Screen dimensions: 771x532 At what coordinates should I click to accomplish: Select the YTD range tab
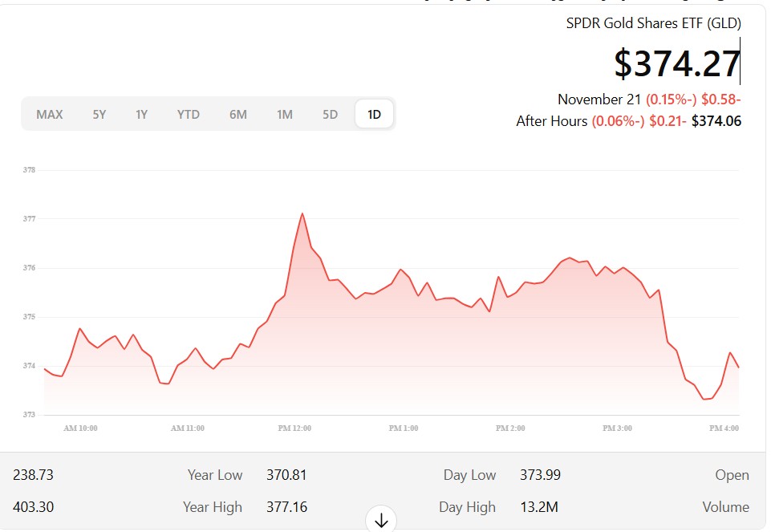pos(189,114)
